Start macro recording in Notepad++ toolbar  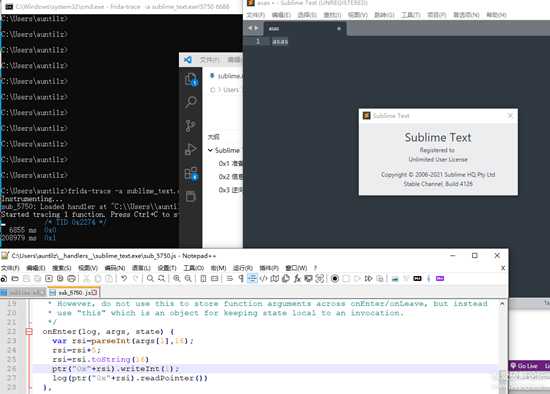click(x=335, y=279)
